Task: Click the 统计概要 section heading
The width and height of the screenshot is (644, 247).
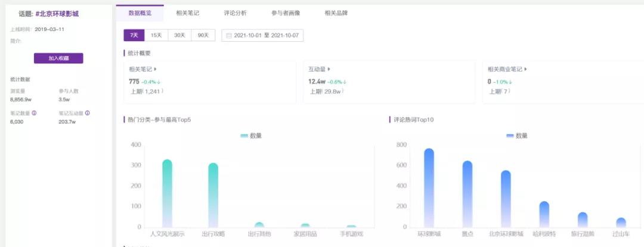Action: point(139,53)
